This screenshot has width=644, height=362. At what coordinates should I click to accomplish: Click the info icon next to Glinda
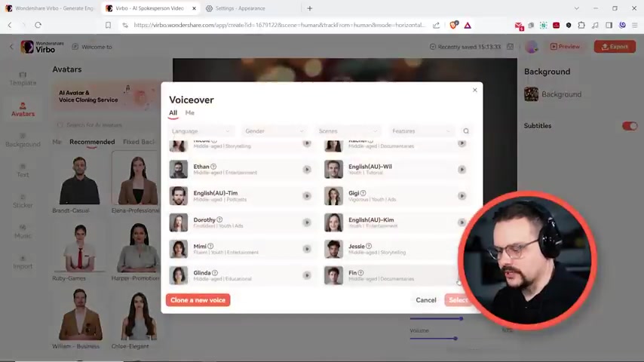(x=215, y=273)
